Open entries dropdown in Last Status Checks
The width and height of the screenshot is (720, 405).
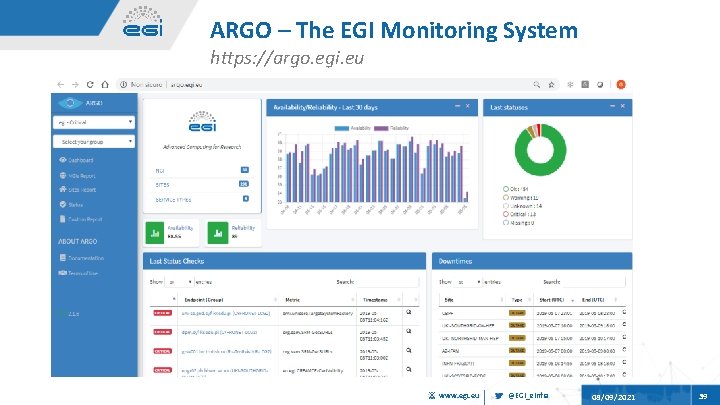(179, 282)
